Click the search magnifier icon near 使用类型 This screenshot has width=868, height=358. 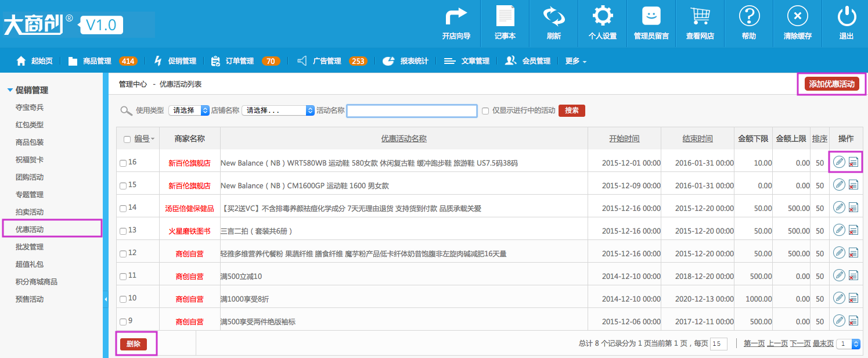click(x=126, y=110)
